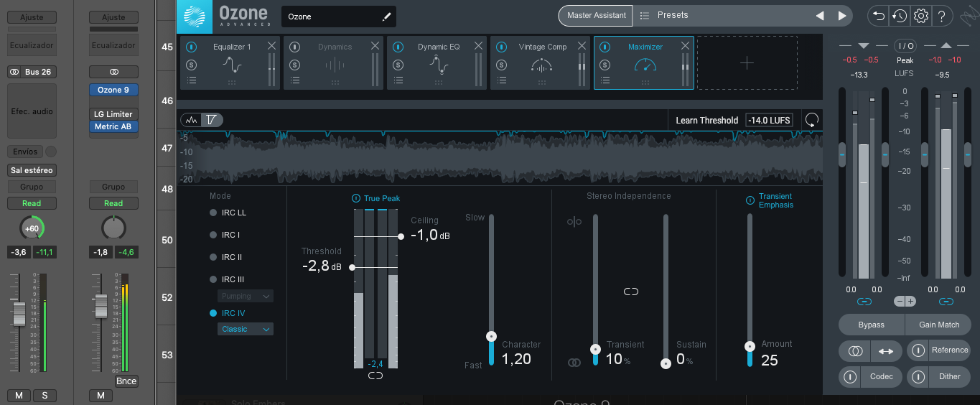Click Learn Threshold
980x405 pixels.
click(x=706, y=120)
